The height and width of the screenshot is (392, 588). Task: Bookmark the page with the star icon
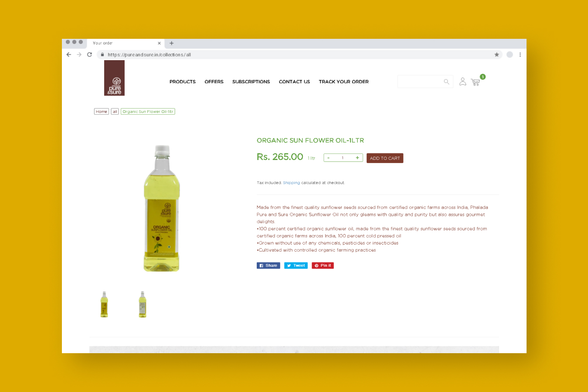(x=496, y=55)
